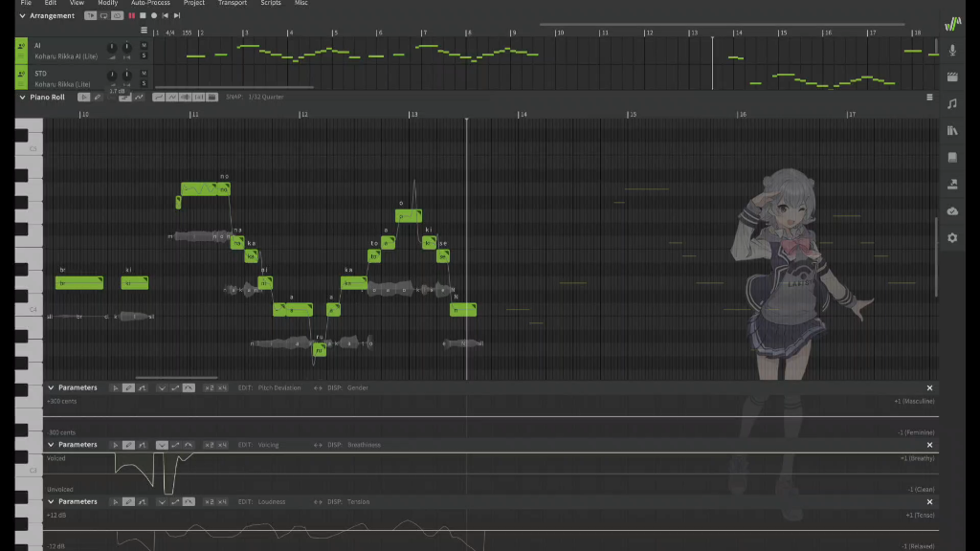980x551 pixels.
Task: Close the Pitch Deviation parameters panel
Action: pos(929,388)
